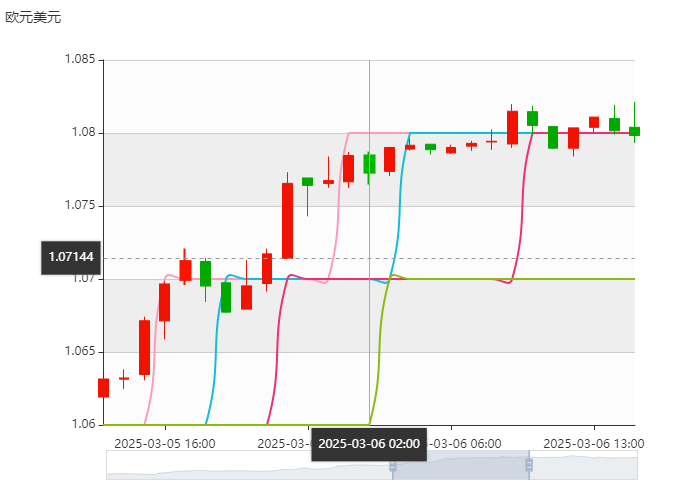Click the 2025-03-06 02:00 crosshair time label
Screen dimensions: 690x500
click(x=369, y=443)
